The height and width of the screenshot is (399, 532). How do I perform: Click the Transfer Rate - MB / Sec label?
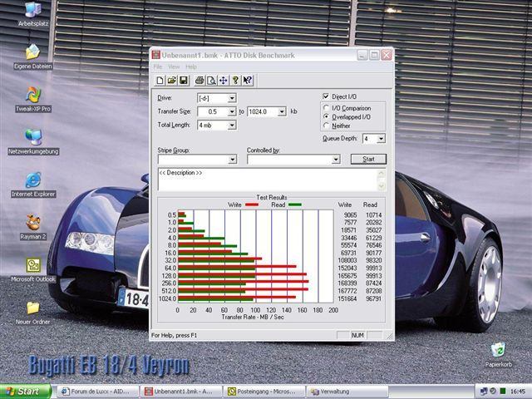(x=253, y=317)
